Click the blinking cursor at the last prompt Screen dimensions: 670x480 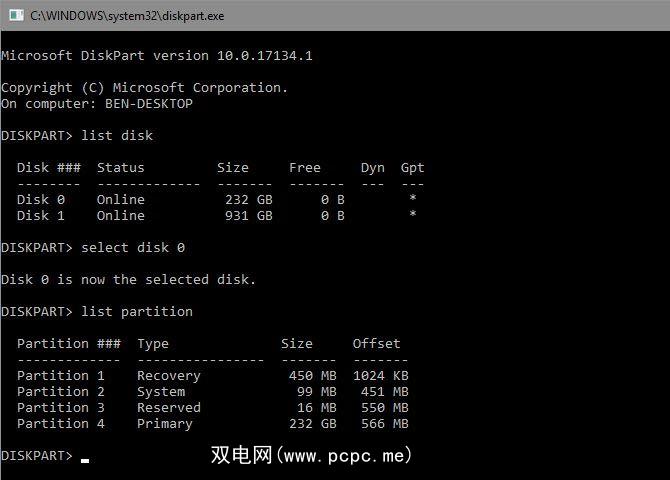pos(85,459)
